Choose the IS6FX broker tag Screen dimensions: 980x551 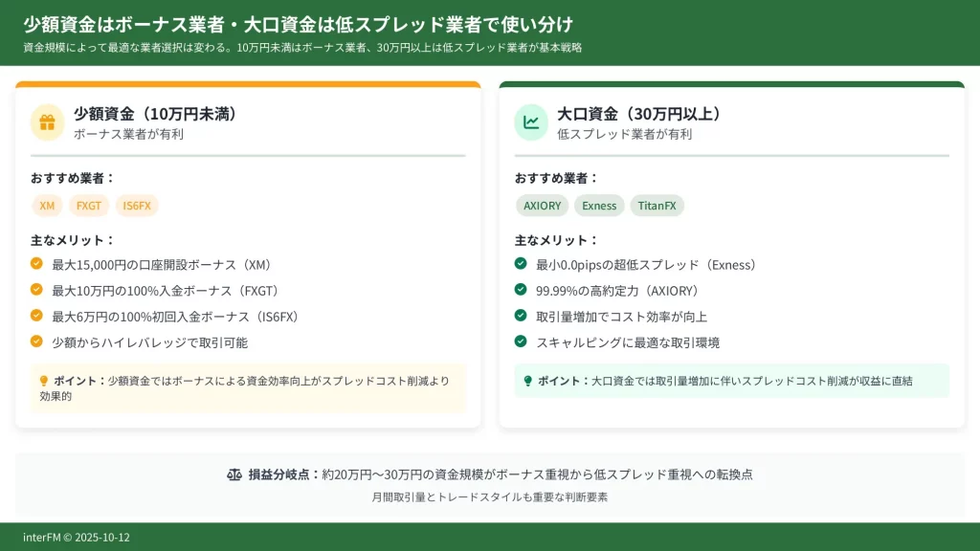pos(137,206)
